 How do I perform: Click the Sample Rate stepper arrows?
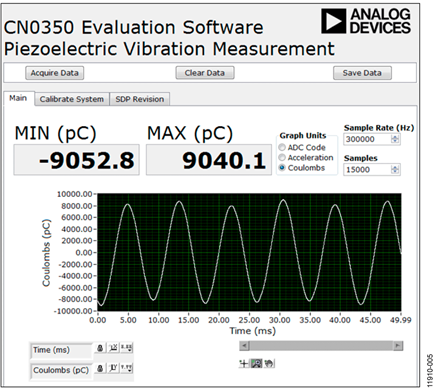coord(395,139)
